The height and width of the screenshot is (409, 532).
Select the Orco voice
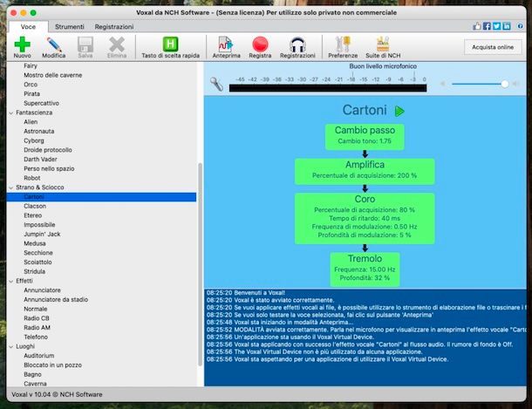coord(31,85)
